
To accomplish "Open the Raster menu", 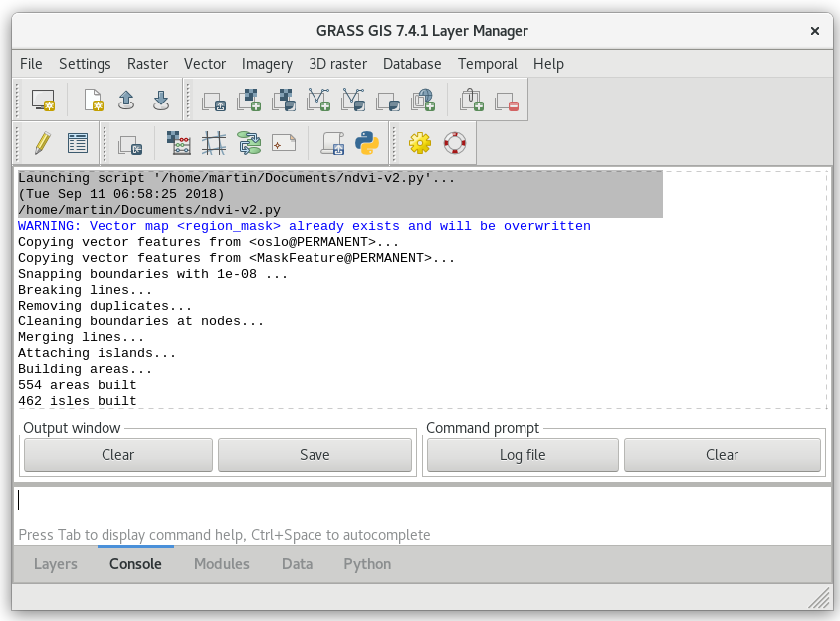I will pos(147,64).
